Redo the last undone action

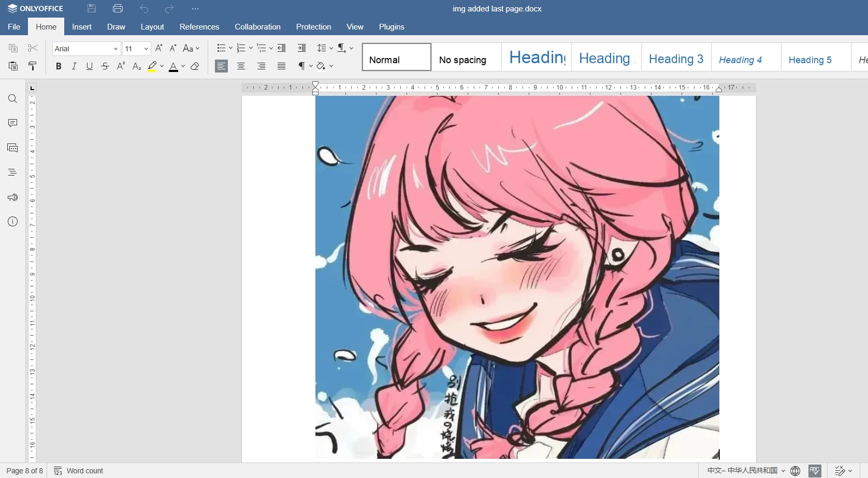coord(169,9)
